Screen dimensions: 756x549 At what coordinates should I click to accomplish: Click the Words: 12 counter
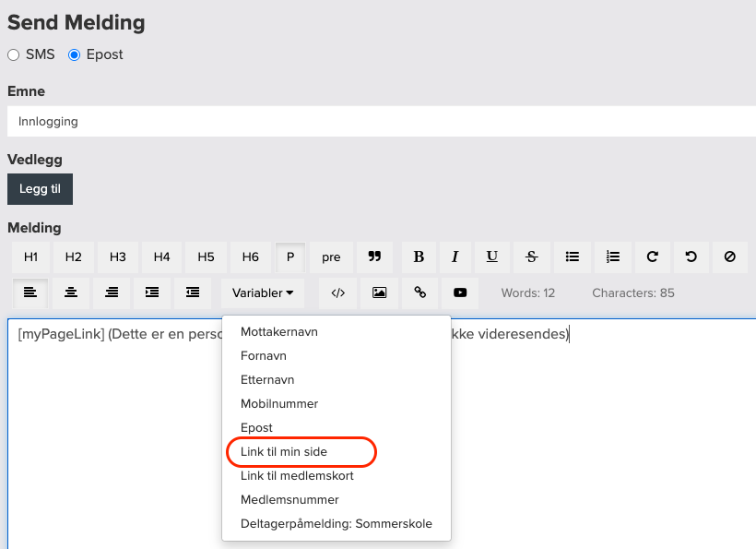(528, 292)
